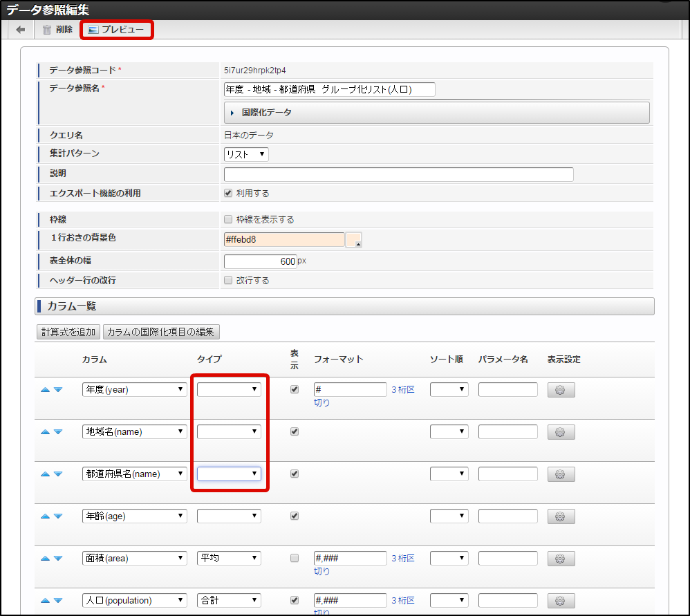
Task: Click the 計算式を追加 button
Action: pyautogui.click(x=68, y=332)
